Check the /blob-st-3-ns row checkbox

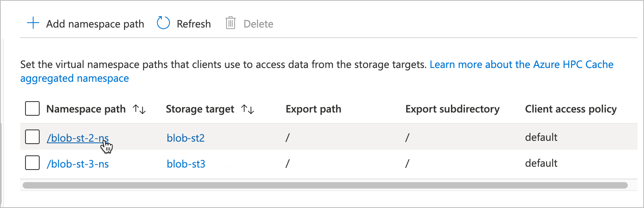click(x=32, y=163)
